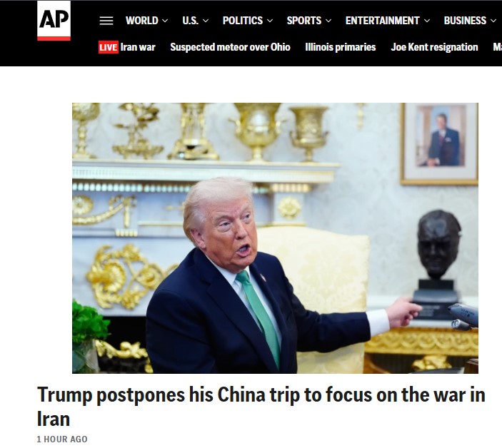The image size is (502, 448).
Task: Open the World menu
Action: click(x=142, y=21)
